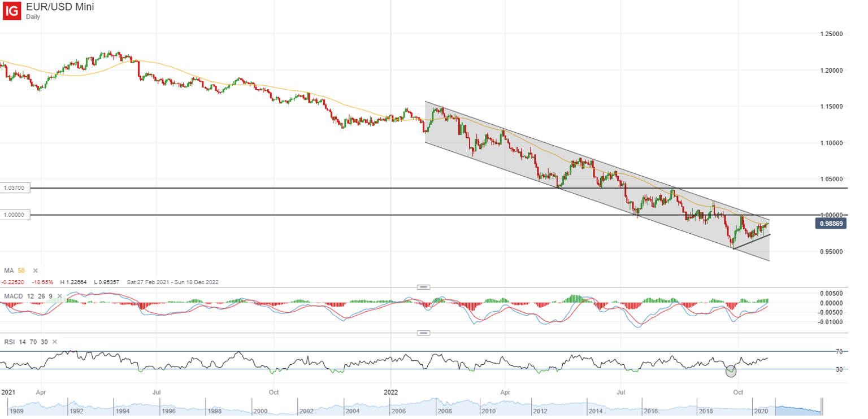Click the MACD 0.00500 axis label
The height and width of the screenshot is (419, 868).
click(x=832, y=293)
